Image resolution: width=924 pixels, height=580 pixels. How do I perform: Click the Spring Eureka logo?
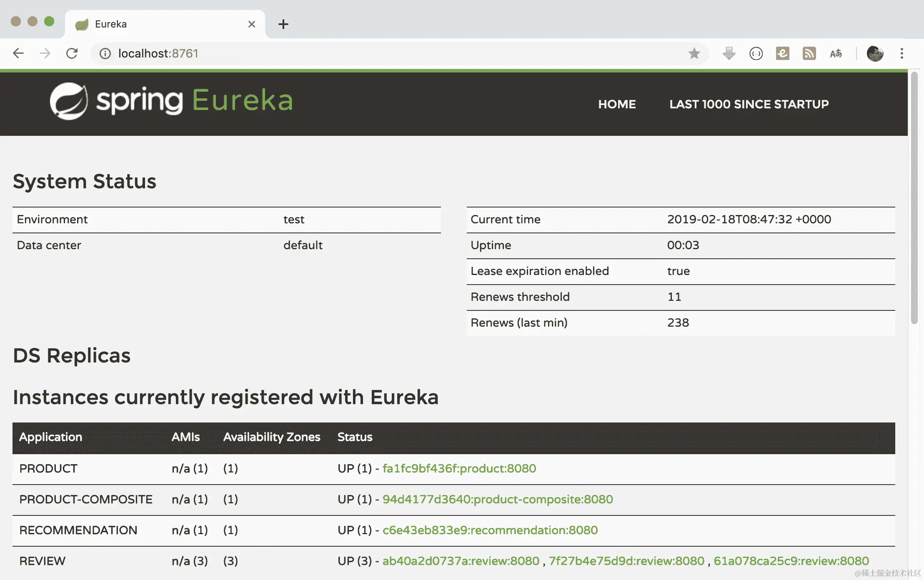click(x=171, y=101)
